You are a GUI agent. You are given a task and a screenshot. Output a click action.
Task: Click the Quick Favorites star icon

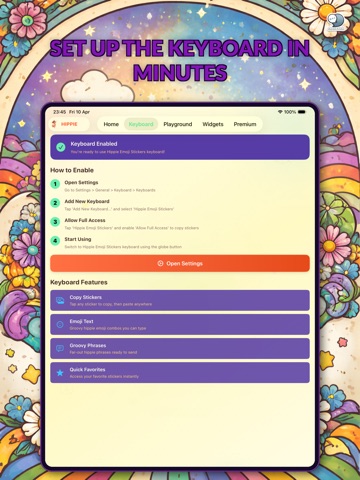point(60,373)
